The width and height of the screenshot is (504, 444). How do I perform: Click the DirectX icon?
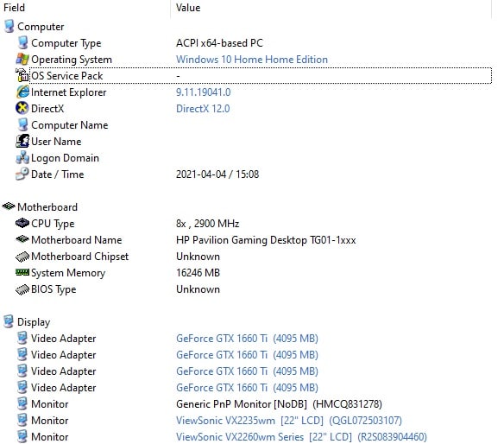[22, 109]
